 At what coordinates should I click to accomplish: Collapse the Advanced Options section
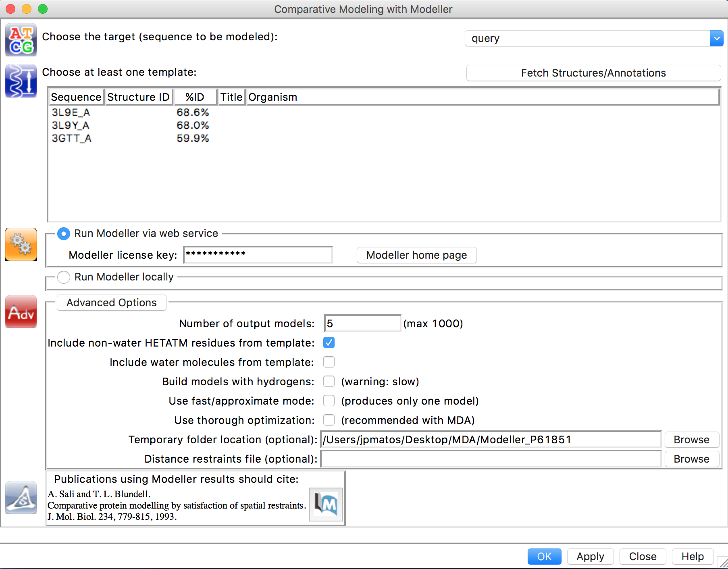(x=112, y=303)
